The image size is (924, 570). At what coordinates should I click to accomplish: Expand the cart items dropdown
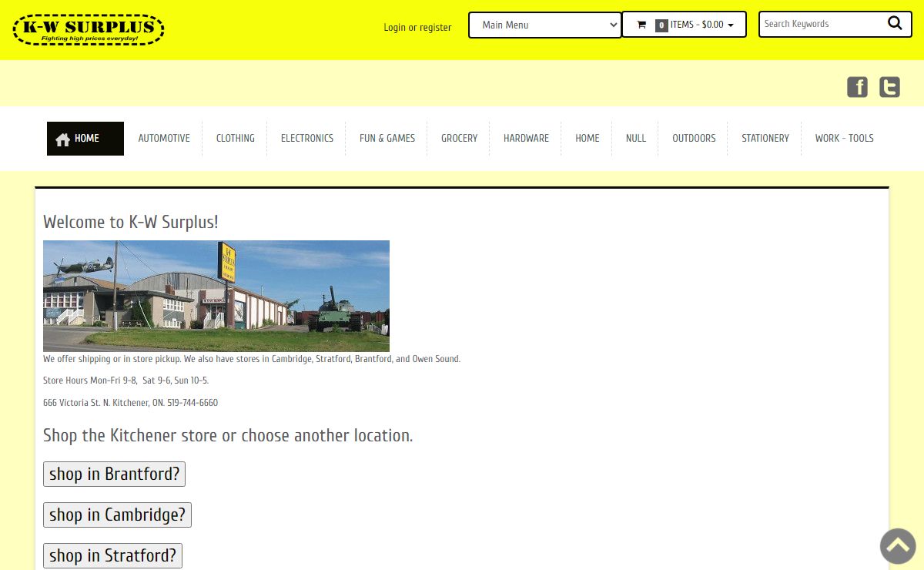coord(684,25)
